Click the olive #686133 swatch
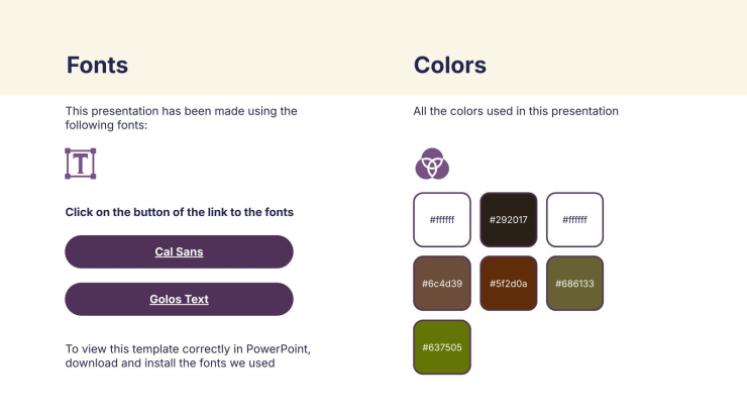Screen dimensions: 747x420 coord(575,283)
